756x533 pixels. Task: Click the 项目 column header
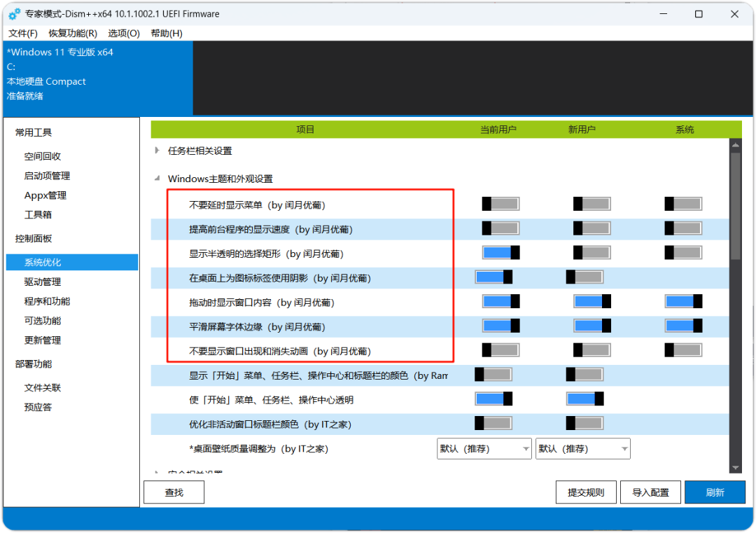coord(305,130)
